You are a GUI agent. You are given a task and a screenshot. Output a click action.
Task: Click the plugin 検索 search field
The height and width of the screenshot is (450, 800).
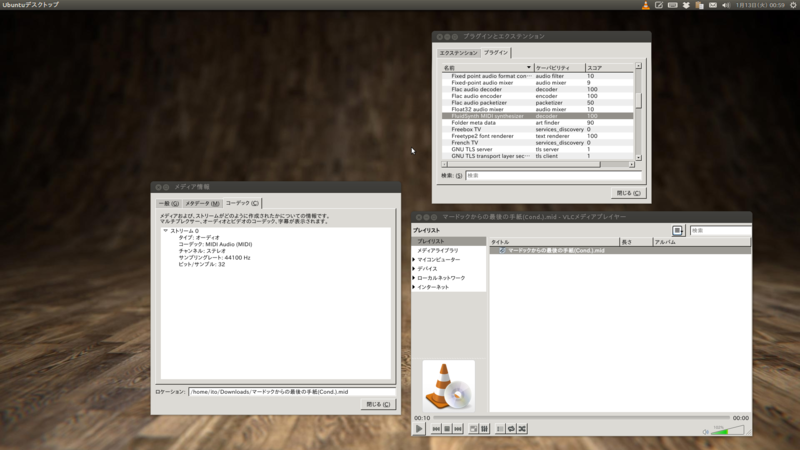[554, 176]
